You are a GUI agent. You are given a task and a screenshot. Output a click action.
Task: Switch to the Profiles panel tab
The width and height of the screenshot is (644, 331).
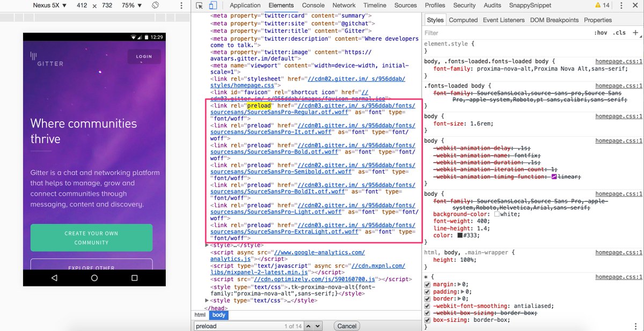pyautogui.click(x=435, y=5)
